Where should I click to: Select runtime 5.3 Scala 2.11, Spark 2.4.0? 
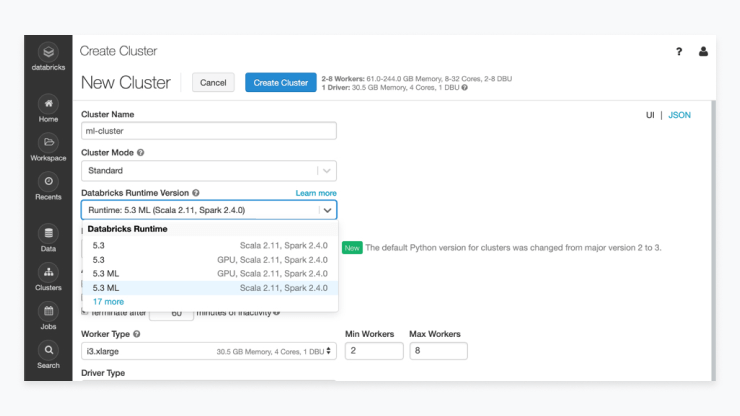pyautogui.click(x=210, y=246)
